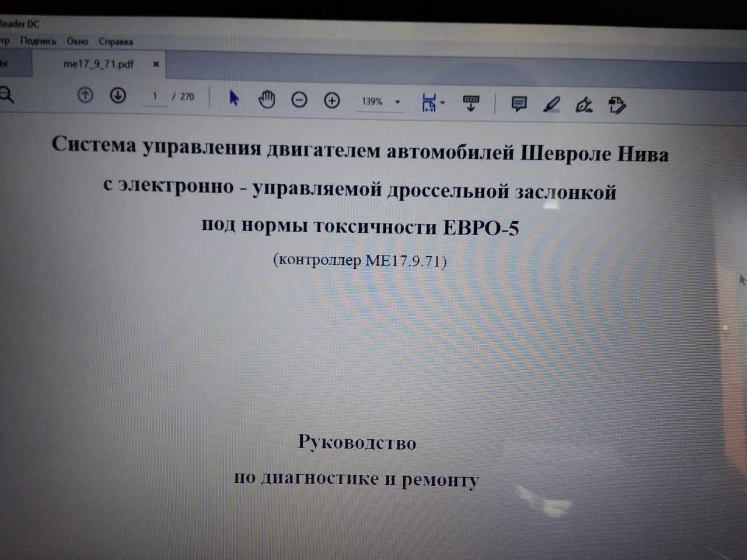This screenshot has width=747, height=560.
Task: Click the text 'по диагностике и ремонту'
Action: (357, 479)
